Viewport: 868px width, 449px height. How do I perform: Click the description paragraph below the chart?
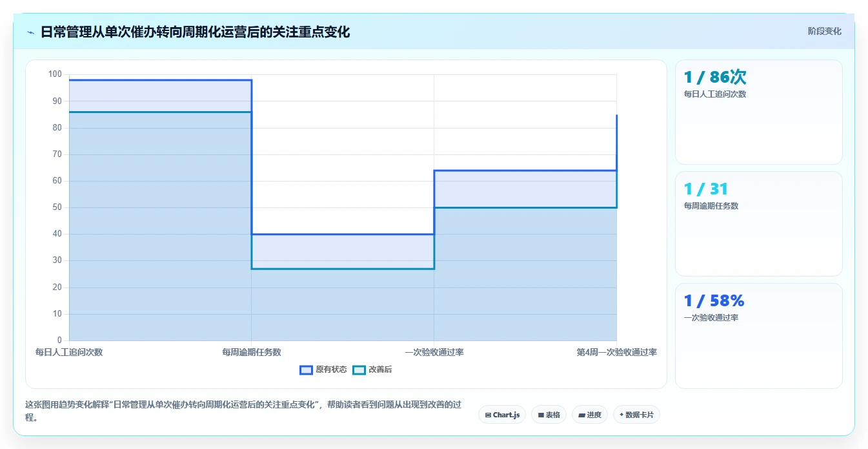(x=244, y=411)
